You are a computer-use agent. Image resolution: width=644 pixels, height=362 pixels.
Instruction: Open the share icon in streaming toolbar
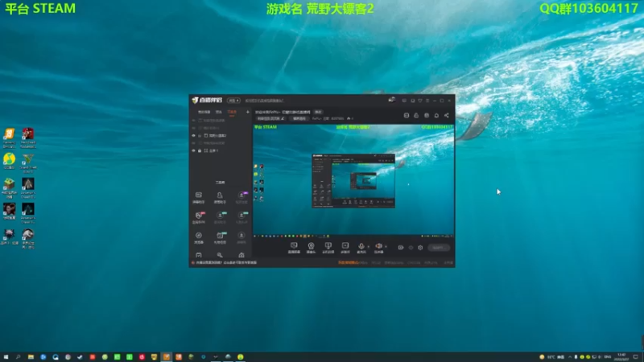[447, 115]
